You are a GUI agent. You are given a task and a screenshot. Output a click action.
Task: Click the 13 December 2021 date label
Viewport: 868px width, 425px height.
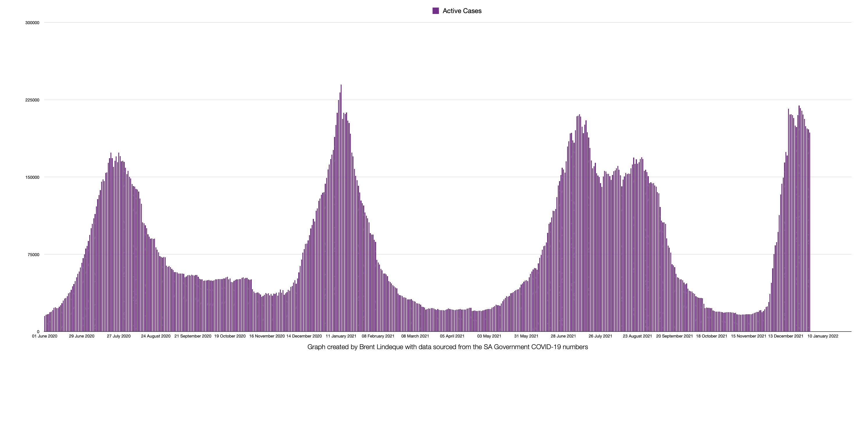point(786,336)
